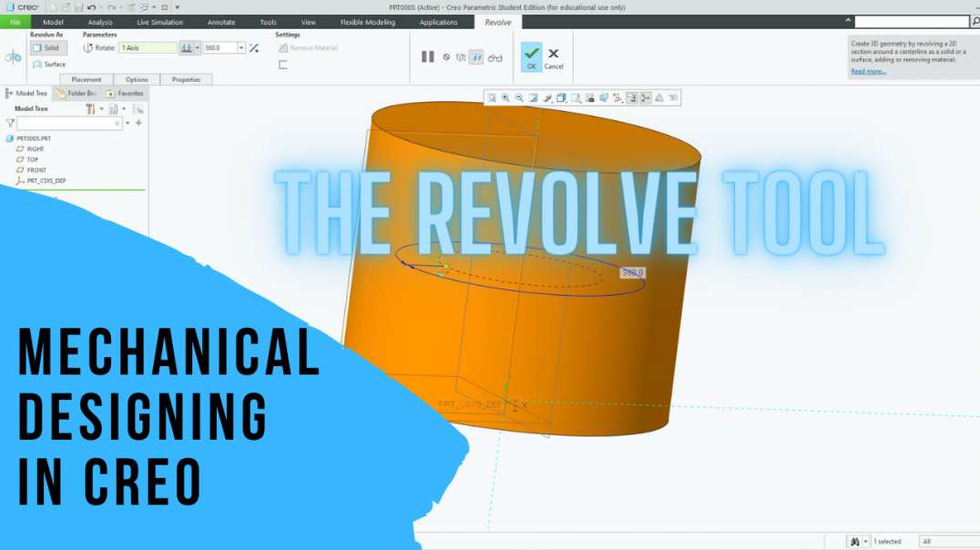980x550 pixels.
Task: Open the File menu
Action: (x=15, y=22)
